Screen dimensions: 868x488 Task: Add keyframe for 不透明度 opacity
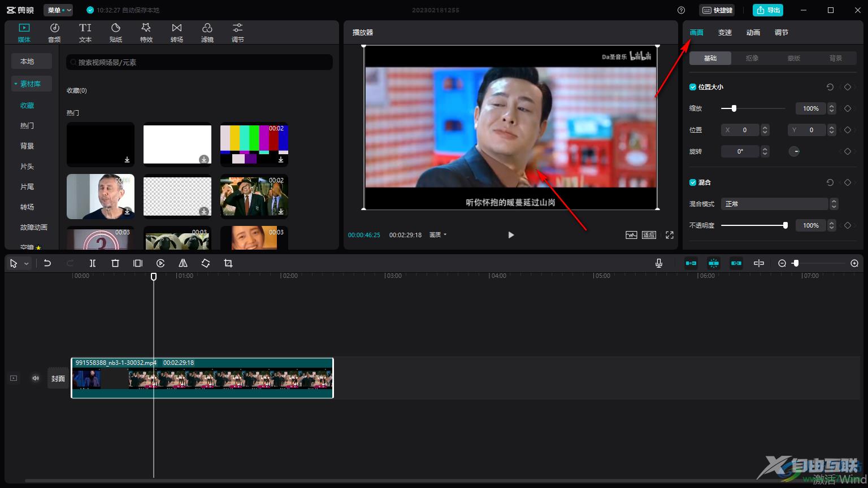848,225
